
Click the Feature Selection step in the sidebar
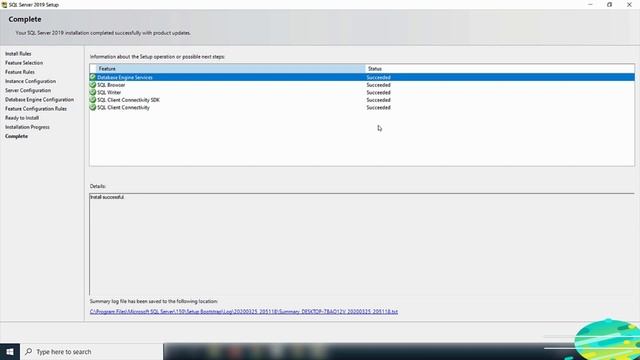[24, 63]
